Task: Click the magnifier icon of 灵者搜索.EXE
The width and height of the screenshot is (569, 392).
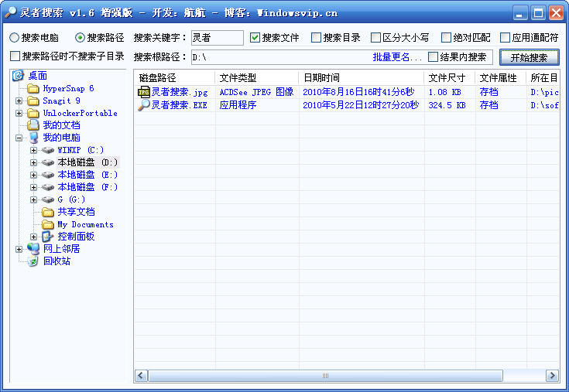Action: (143, 105)
